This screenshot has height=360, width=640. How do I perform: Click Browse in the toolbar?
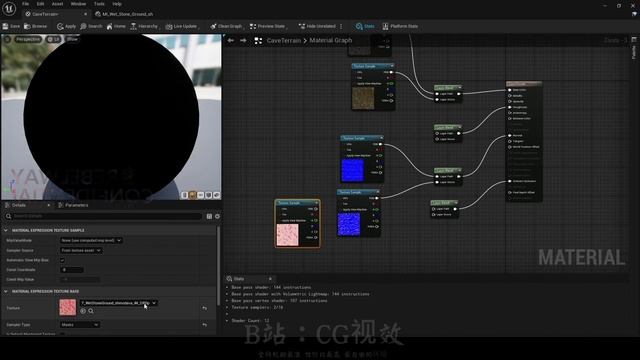pyautogui.click(x=36, y=26)
